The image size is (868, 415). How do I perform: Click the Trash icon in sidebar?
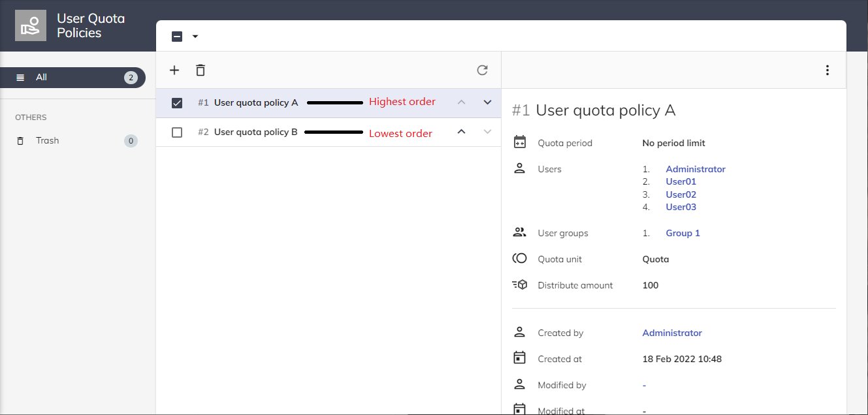(21, 141)
